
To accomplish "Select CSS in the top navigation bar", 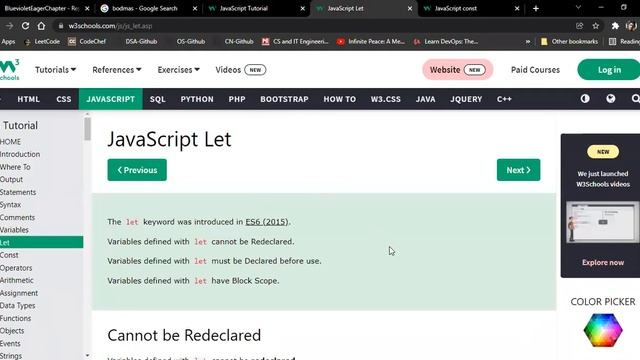I will click(64, 99).
